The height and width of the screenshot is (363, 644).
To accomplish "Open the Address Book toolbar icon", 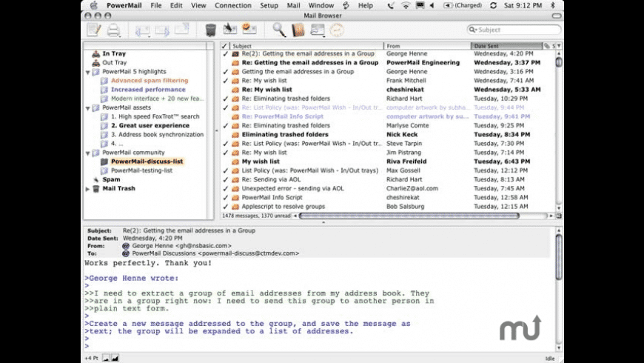I will point(298,30).
